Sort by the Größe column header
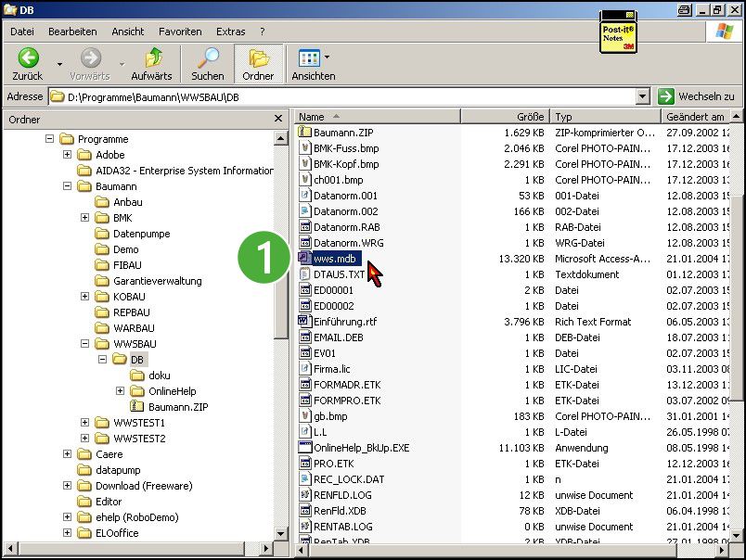 (x=506, y=117)
